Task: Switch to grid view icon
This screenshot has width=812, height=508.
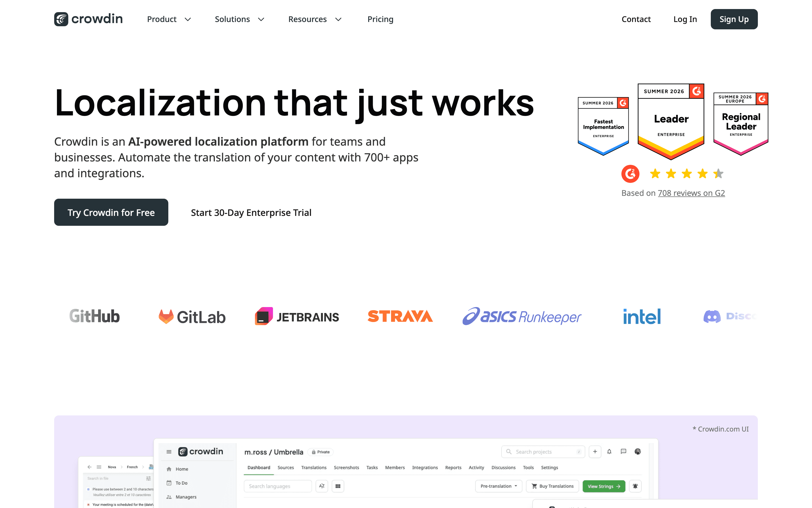Action: point(338,486)
